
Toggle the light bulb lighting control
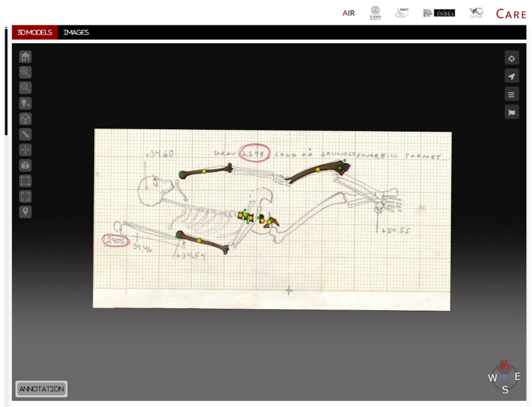click(x=25, y=103)
